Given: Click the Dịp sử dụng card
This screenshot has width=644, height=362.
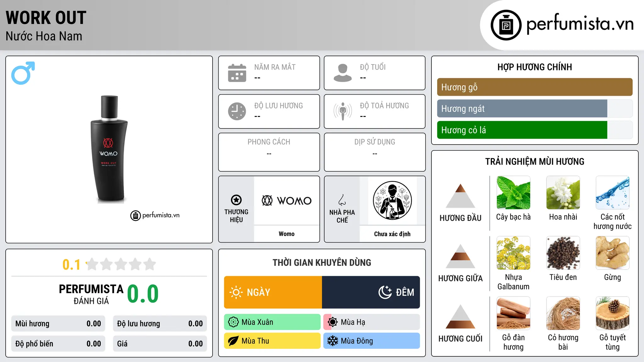Looking at the screenshot, I should [x=375, y=152].
